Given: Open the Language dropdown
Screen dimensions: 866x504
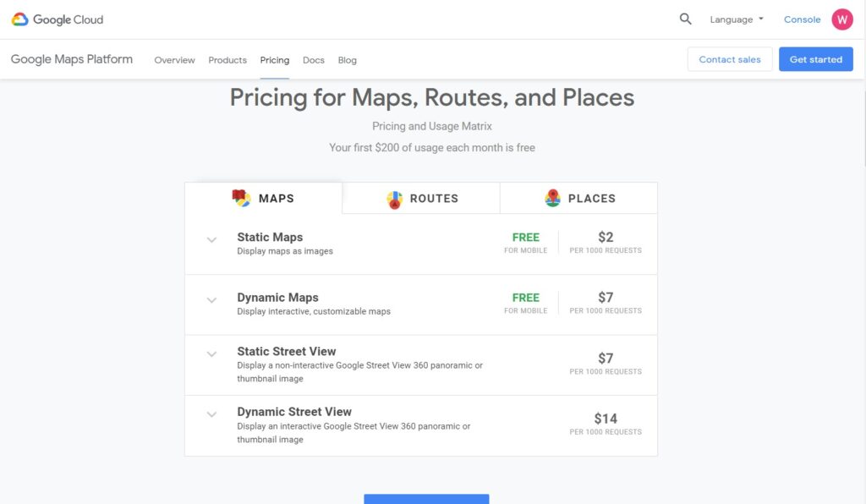Looking at the screenshot, I should point(737,19).
